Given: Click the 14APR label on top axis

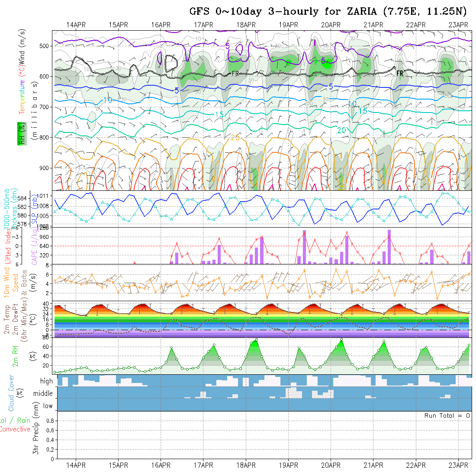Looking at the screenshot, I should [x=76, y=24].
